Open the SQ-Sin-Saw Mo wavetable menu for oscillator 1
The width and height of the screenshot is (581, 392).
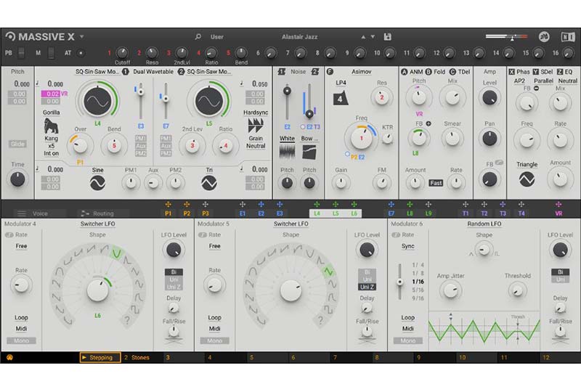coord(97,72)
